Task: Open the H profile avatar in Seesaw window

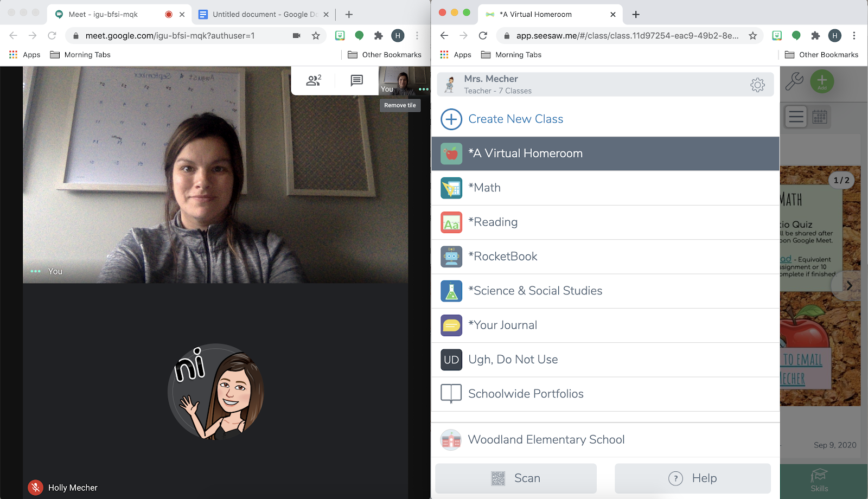Action: tap(835, 36)
